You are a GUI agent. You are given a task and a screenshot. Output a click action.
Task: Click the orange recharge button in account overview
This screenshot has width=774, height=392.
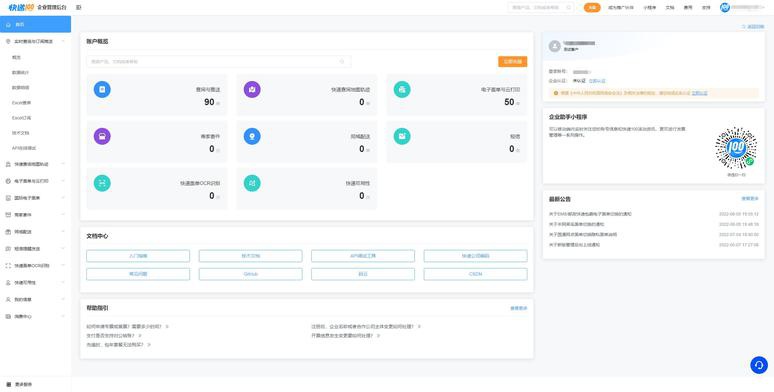[x=512, y=62]
